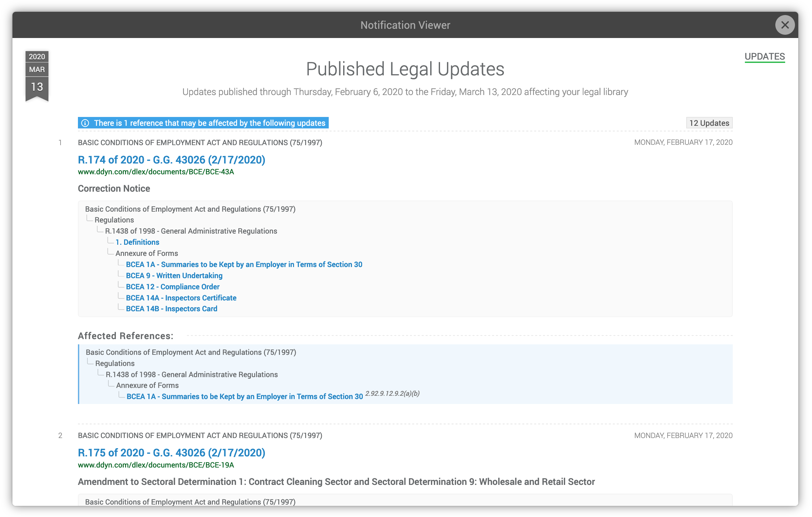This screenshot has height=517, width=812.
Task: Open R.174 of 2020 update link
Action: (171, 160)
